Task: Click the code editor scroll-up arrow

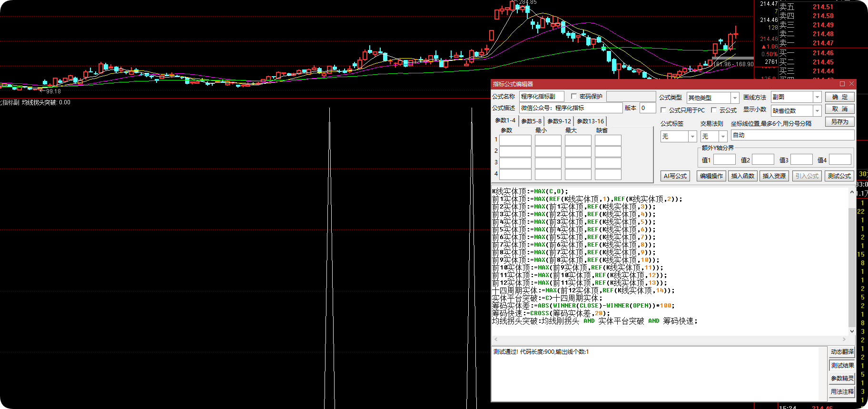Action: [852, 191]
